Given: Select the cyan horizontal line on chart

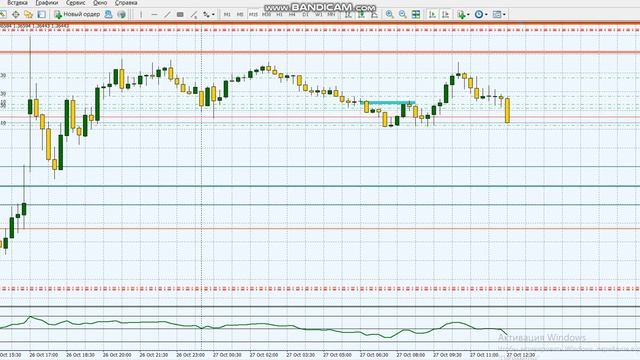Looking at the screenshot, I should coord(389,102).
